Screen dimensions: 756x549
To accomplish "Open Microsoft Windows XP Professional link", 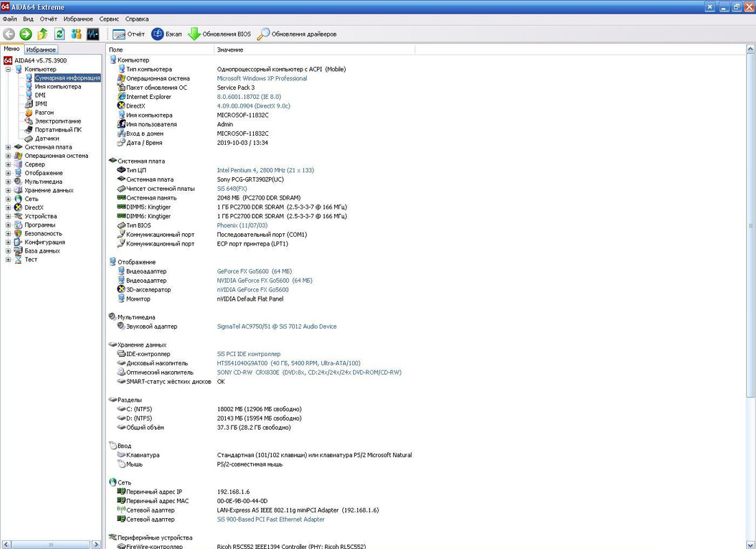I will 262,78.
